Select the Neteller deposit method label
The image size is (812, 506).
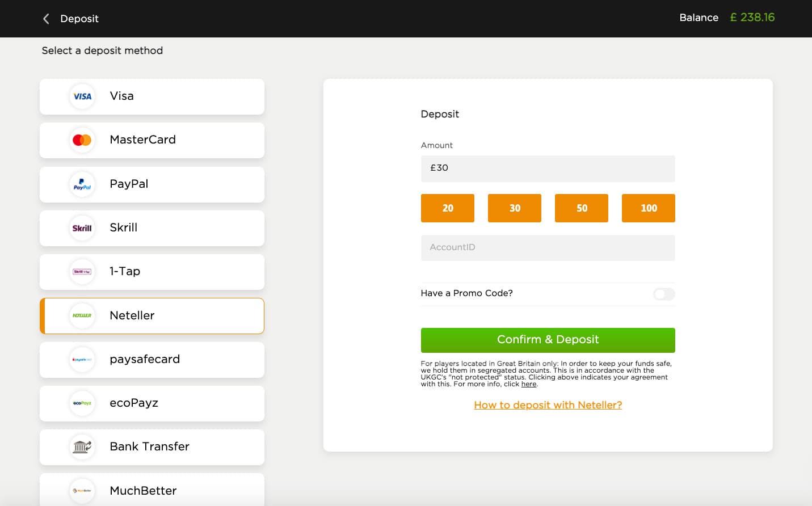[132, 315]
